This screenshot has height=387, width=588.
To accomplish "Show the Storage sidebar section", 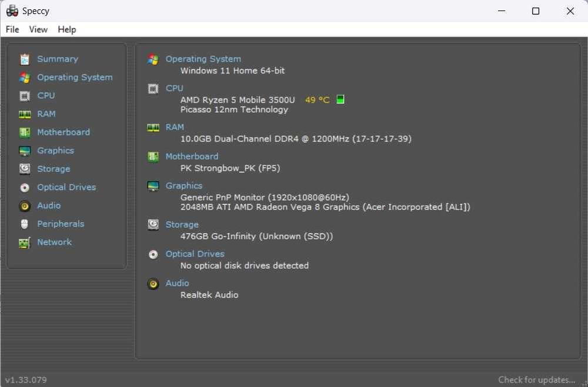I will click(54, 169).
